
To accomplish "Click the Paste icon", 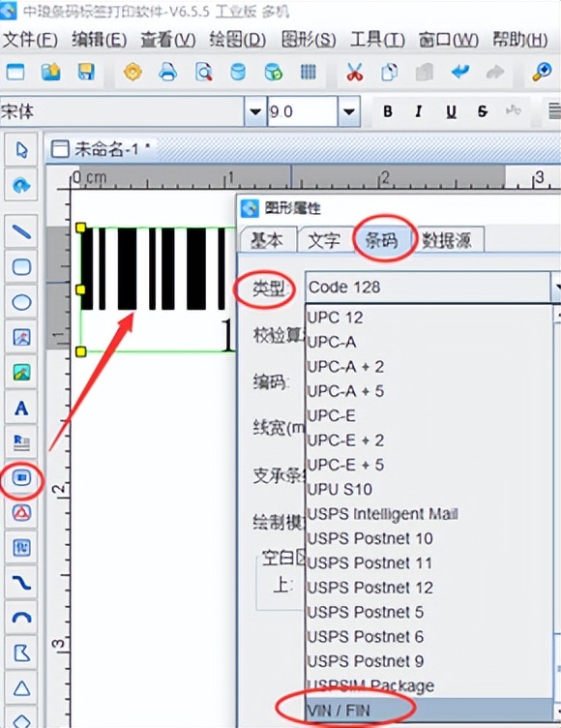I will (x=424, y=72).
